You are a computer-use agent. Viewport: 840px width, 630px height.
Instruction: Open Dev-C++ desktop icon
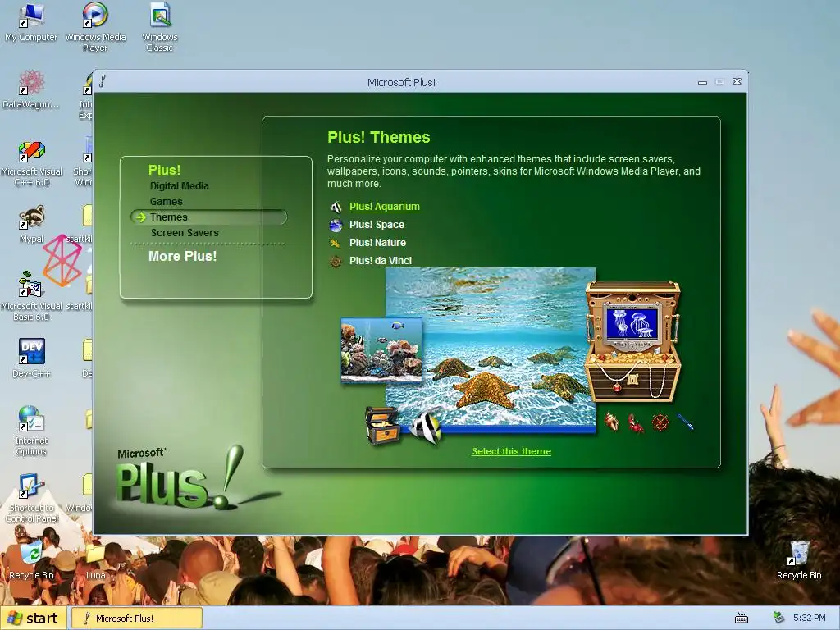click(31, 358)
